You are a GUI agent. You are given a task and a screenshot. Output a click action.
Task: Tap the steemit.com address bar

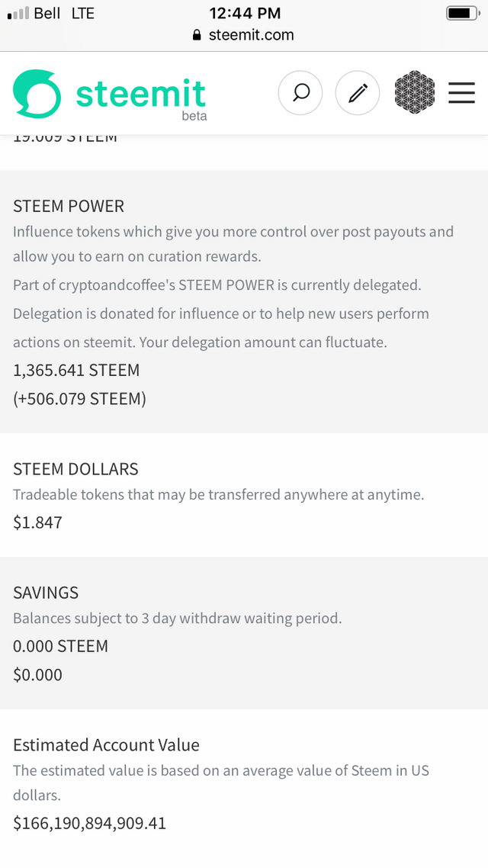pos(243,35)
